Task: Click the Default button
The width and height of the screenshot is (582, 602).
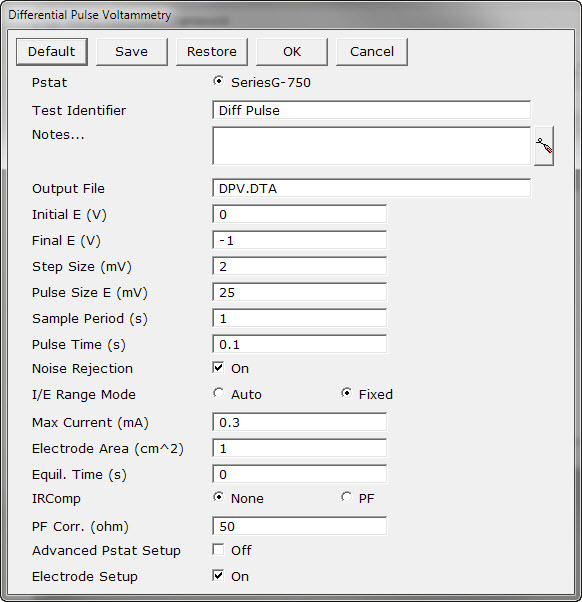Action: pyautogui.click(x=52, y=51)
